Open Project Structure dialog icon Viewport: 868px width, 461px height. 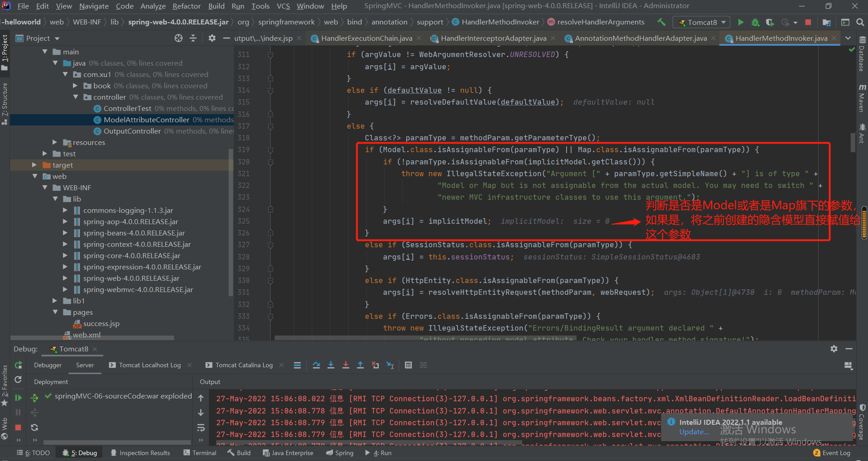click(827, 22)
